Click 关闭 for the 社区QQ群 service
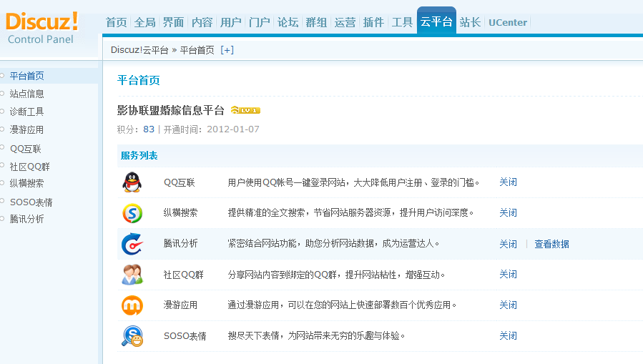Viewport: 643px width, 364px height. coord(508,274)
